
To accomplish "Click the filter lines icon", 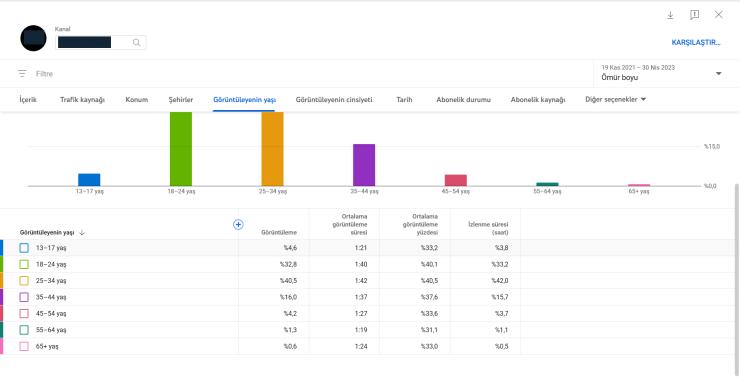I will point(22,74).
